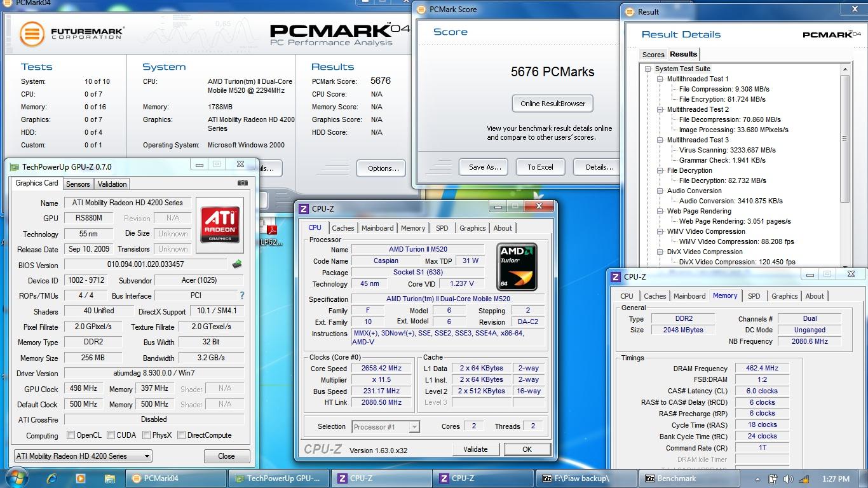Click the PCMark Score window title icon

pos(421,10)
